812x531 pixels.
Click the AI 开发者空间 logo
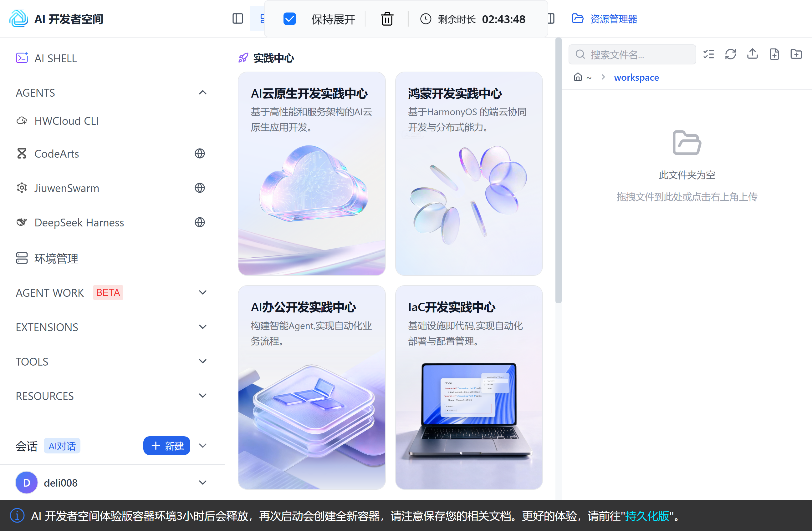(x=19, y=18)
